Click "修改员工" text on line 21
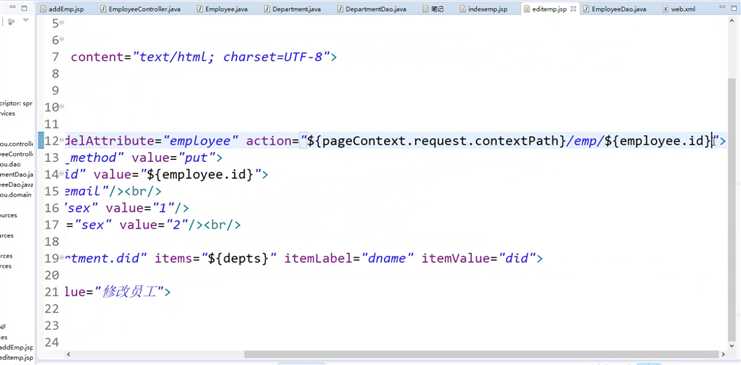Viewport: 741px width, 365px height. point(129,292)
